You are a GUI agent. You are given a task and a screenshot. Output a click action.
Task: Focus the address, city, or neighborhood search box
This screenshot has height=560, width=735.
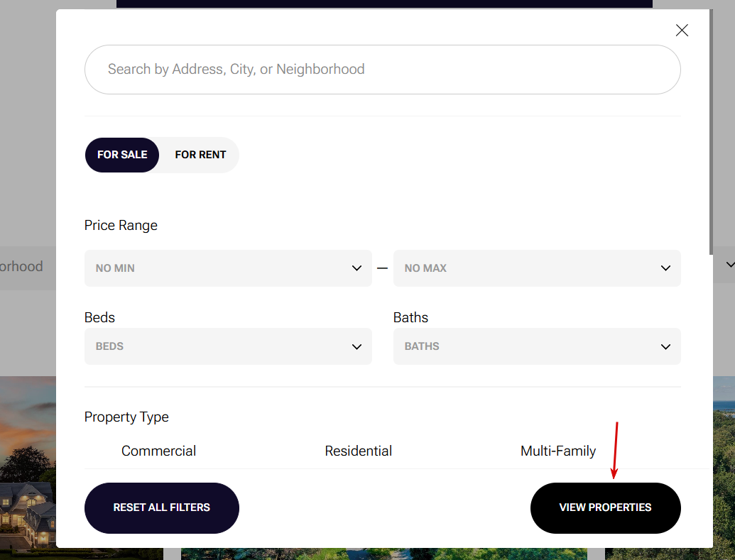point(382,70)
